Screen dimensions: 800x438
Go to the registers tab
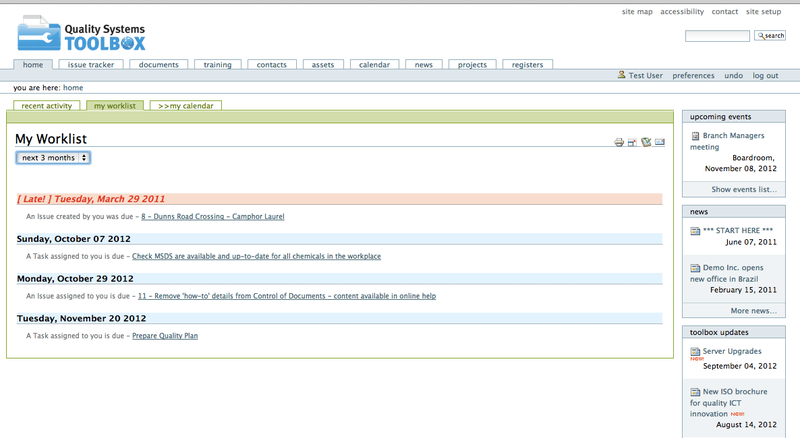pyautogui.click(x=528, y=65)
